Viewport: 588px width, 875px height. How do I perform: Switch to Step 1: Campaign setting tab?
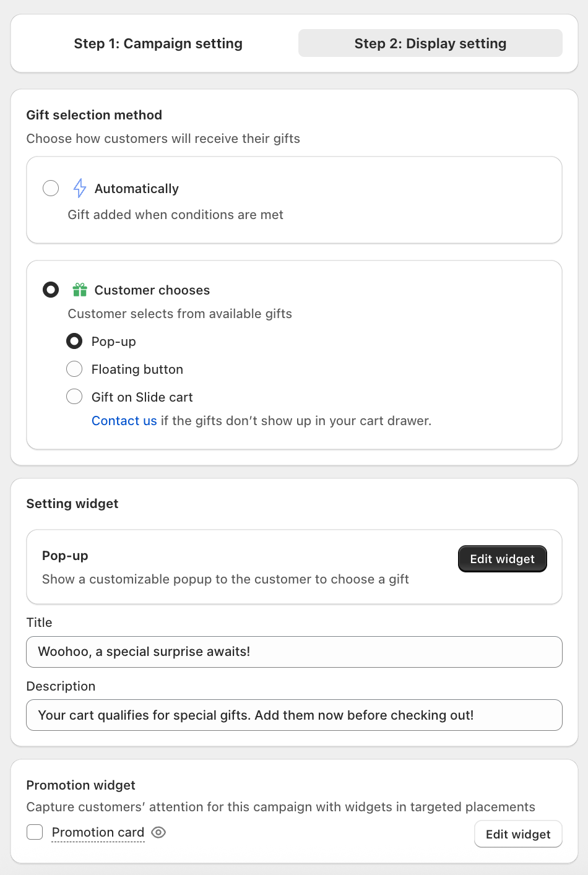158,43
